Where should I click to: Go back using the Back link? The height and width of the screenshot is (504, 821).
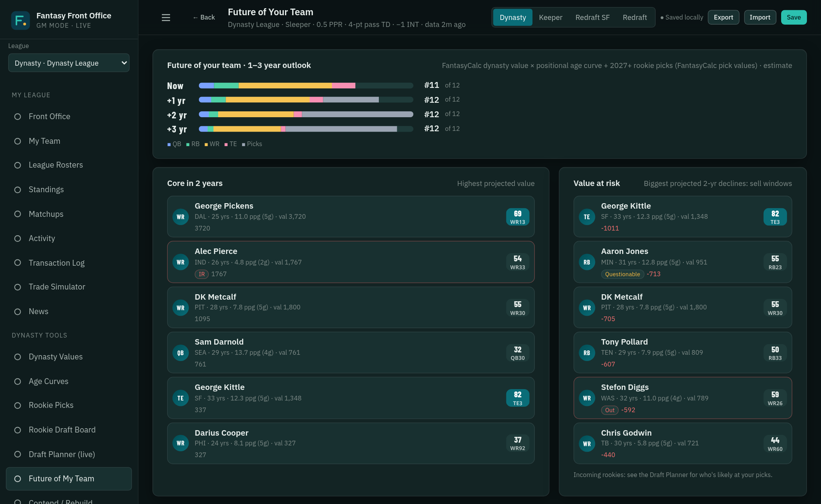[204, 17]
